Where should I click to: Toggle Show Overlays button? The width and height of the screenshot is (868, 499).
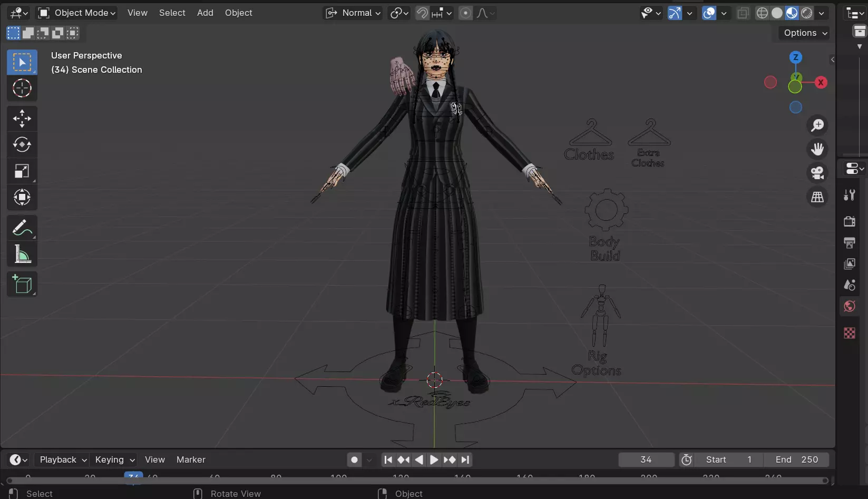[709, 13]
